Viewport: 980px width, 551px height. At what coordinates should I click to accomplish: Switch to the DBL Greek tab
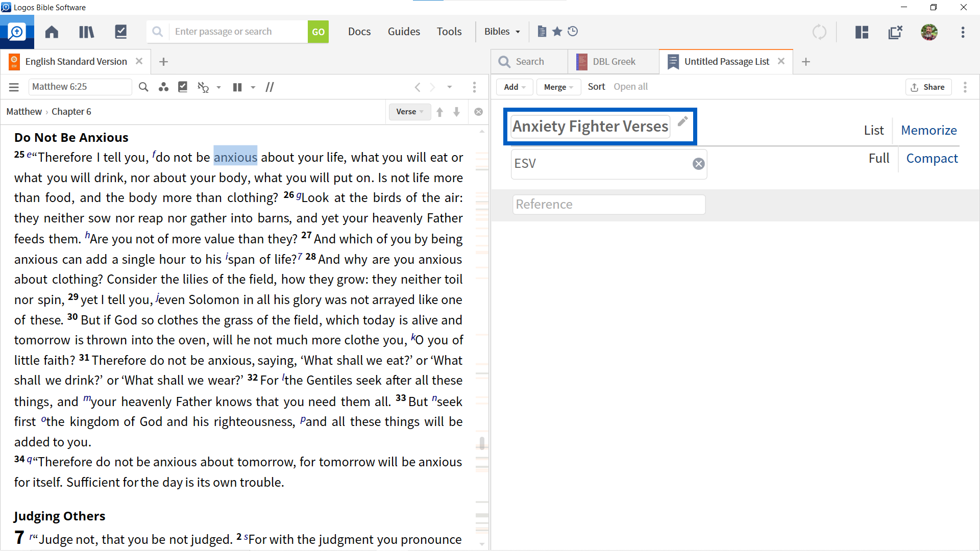[x=614, y=62]
